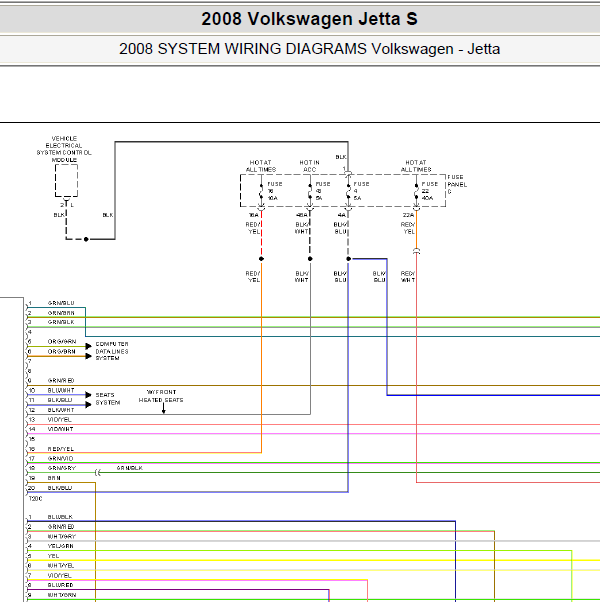The height and width of the screenshot is (602, 600).
Task: Click "HOT AT ALL TIMES" above fuse 16
Action: (261, 166)
